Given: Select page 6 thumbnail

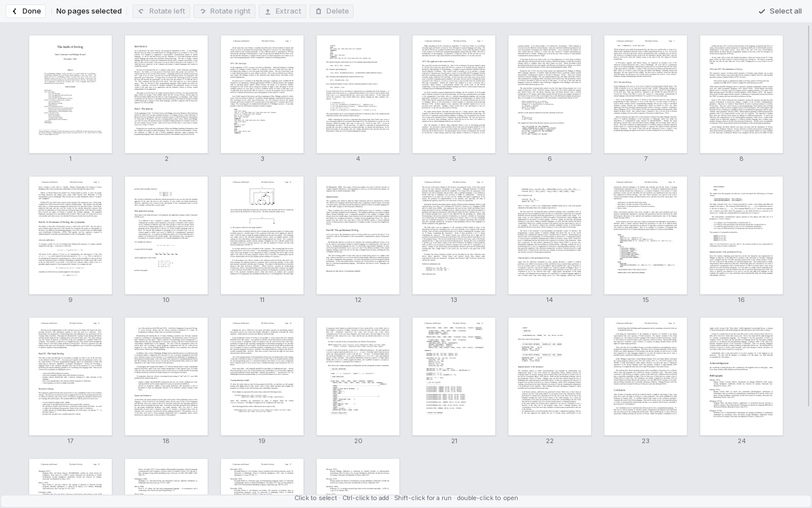Looking at the screenshot, I should click(550, 94).
